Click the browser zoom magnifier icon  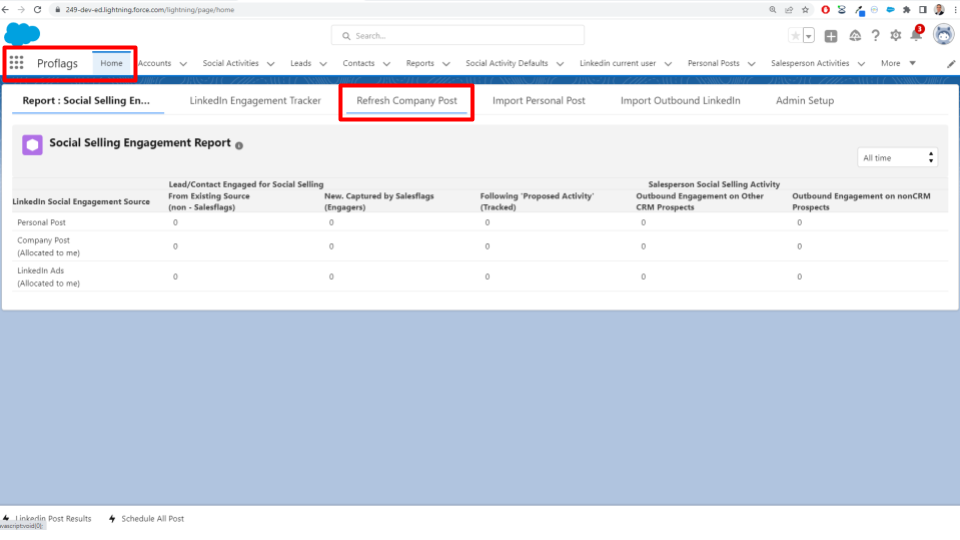773,10
